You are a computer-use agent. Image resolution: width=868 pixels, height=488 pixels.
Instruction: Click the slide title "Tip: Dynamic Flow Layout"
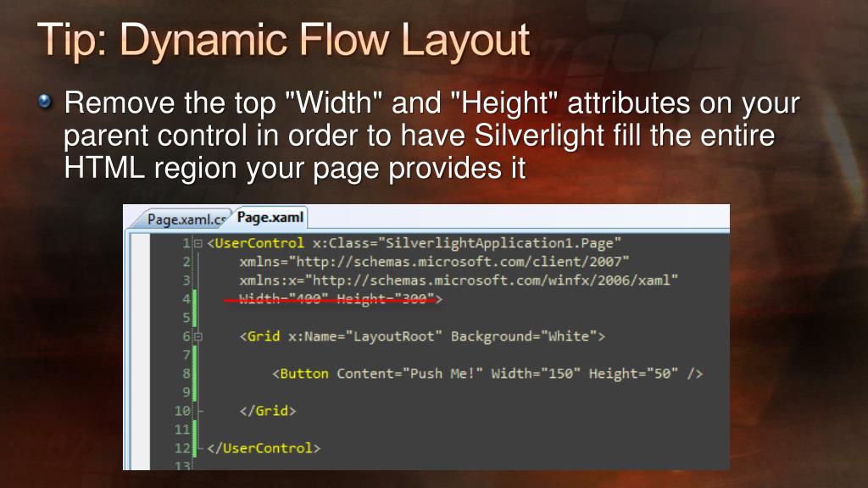click(283, 39)
